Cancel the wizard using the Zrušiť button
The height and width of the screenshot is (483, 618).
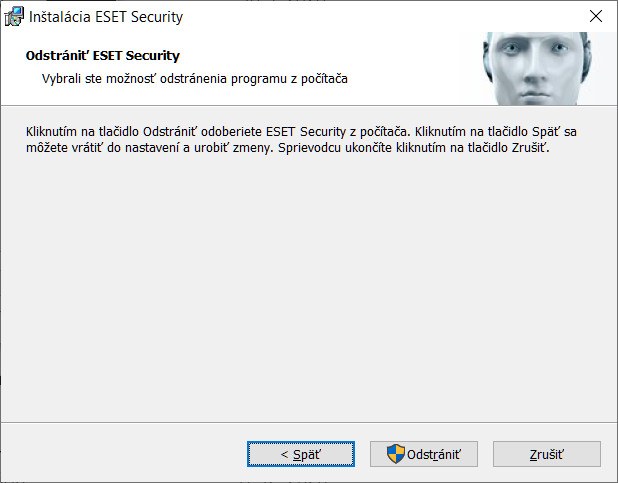[547, 454]
